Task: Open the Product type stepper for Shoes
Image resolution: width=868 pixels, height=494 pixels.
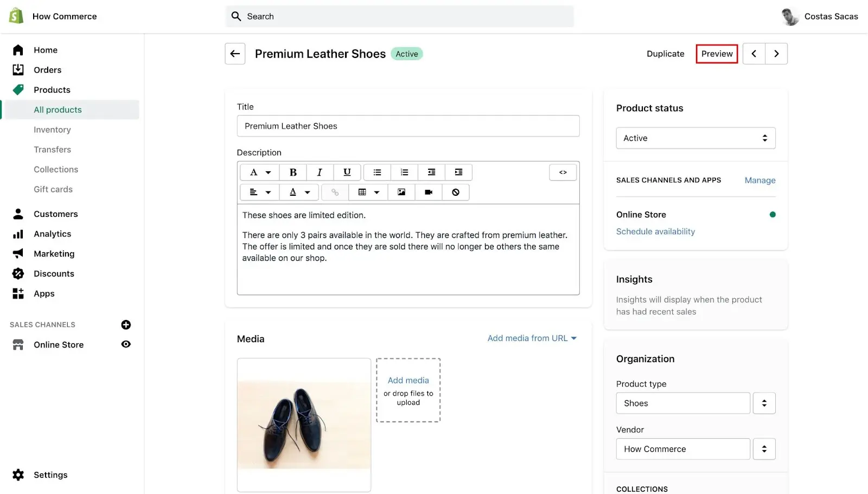Action: coord(764,403)
